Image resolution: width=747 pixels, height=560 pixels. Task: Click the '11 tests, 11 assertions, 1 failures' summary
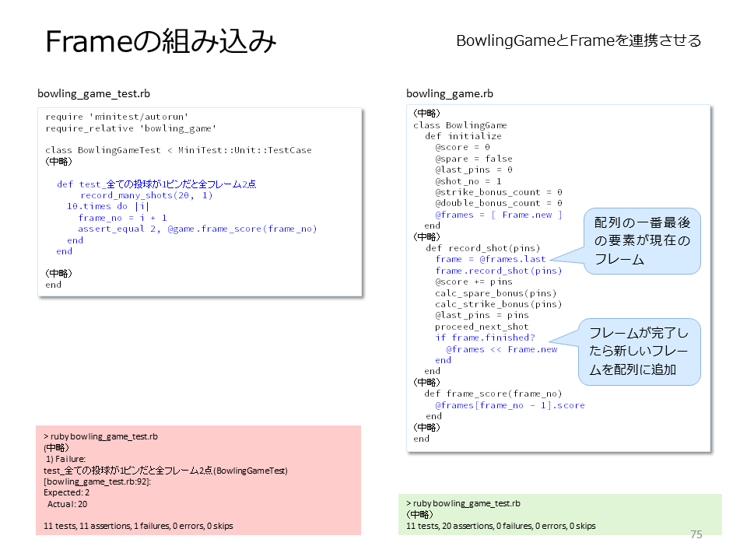click(139, 526)
